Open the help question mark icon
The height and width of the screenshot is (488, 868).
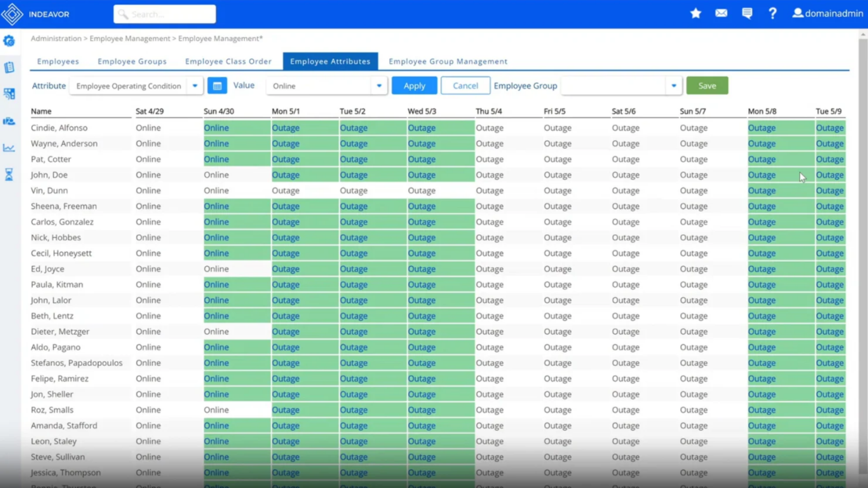[773, 14]
